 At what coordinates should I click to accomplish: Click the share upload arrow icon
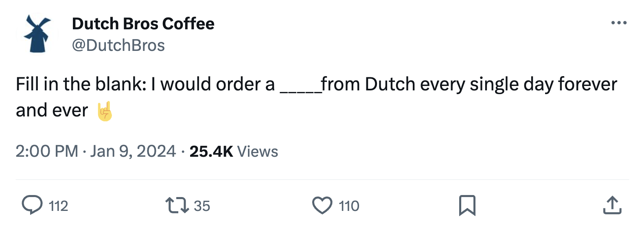tap(612, 205)
